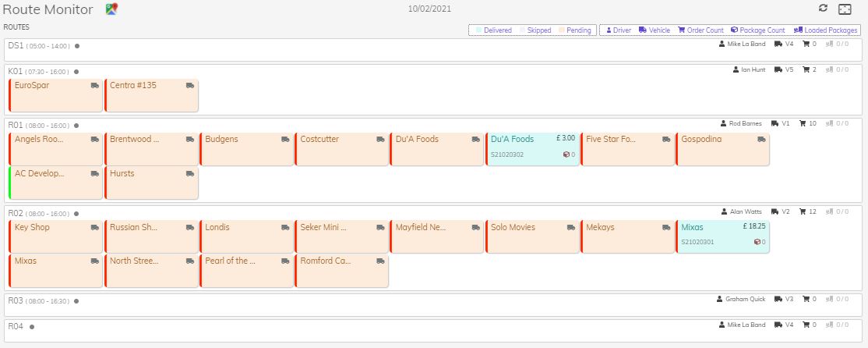Viewport: 868px width, 348px height.
Task: Open the Google Maps icon beside Route Monitor
Action: click(112, 9)
